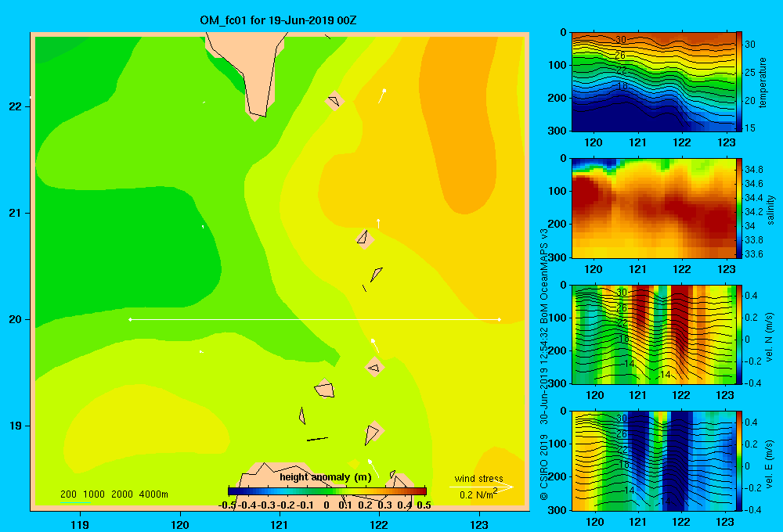Click the longitude 121 tick label on main map
Viewport: 783px width, 532px height.
click(280, 524)
